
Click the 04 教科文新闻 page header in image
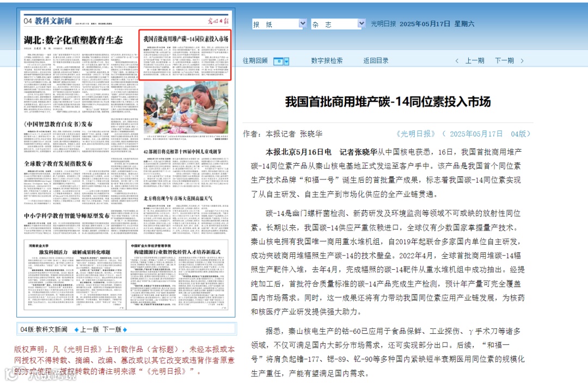click(x=47, y=21)
